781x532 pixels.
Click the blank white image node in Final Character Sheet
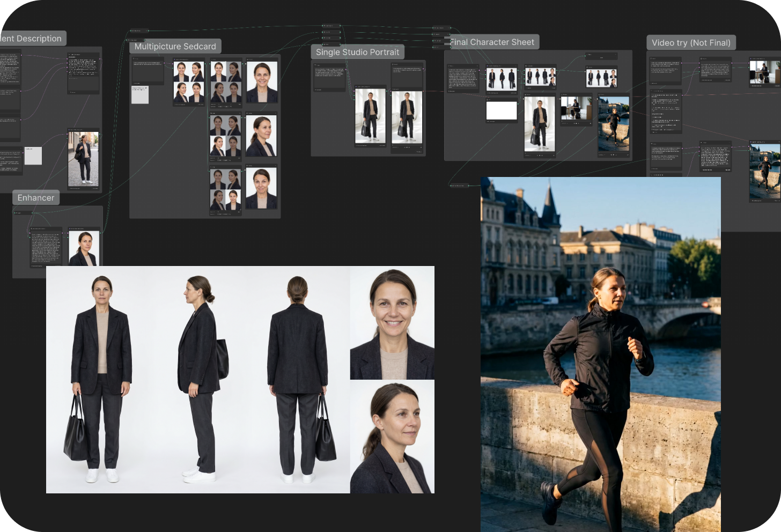click(x=502, y=110)
